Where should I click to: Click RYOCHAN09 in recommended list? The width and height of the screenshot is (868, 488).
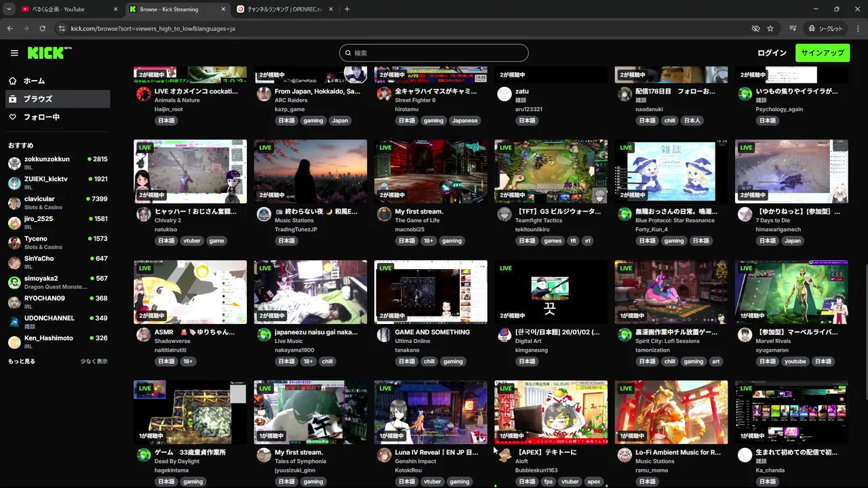coord(58,302)
